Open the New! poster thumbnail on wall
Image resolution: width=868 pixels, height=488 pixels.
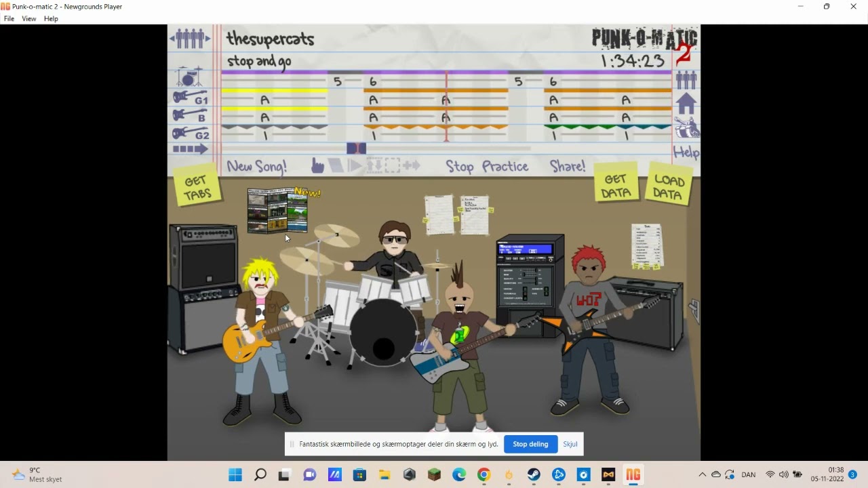pyautogui.click(x=277, y=211)
